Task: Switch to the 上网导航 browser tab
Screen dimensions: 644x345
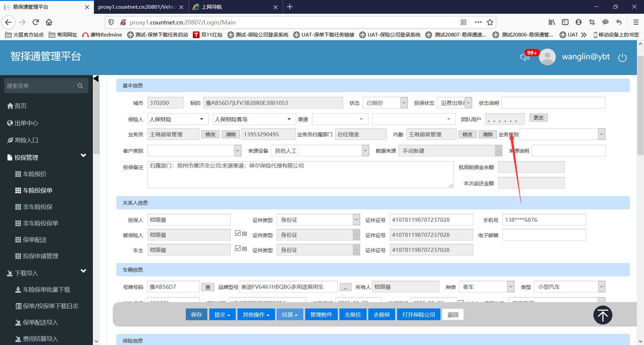Action: coord(235,7)
